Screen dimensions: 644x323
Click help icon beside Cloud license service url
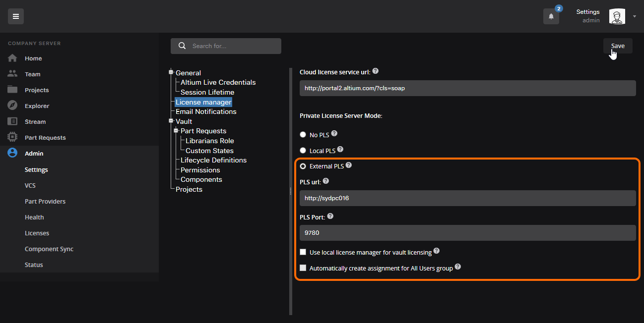pyautogui.click(x=375, y=71)
